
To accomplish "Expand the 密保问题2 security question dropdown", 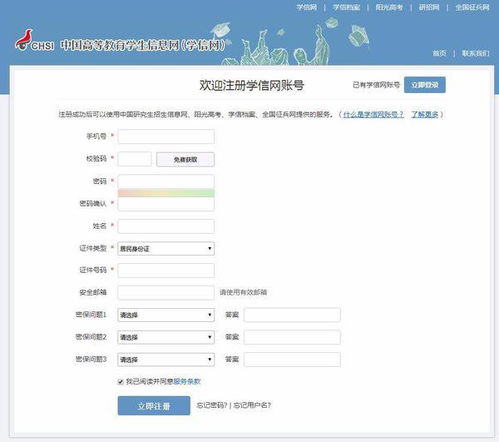I will (166, 337).
